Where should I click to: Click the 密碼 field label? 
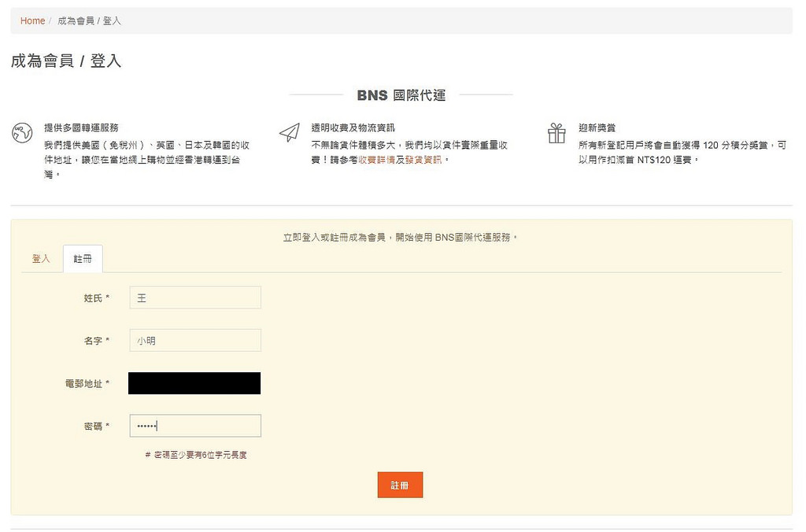coord(96,427)
